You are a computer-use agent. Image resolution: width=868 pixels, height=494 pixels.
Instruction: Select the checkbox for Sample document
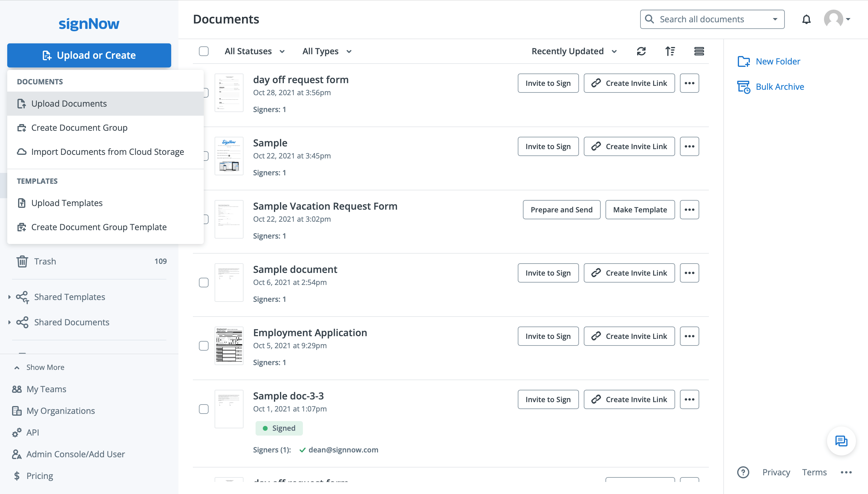click(x=204, y=282)
